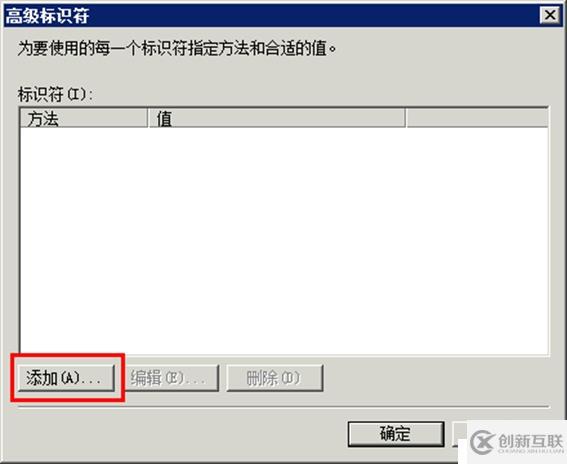Close the 高级标识符 dialog with X
The image size is (567, 464).
point(550,15)
